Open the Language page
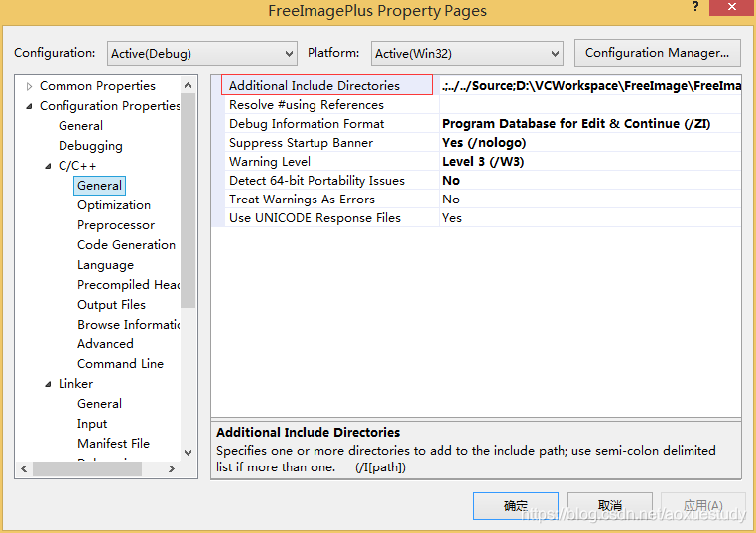This screenshot has height=533, width=756. 105,265
